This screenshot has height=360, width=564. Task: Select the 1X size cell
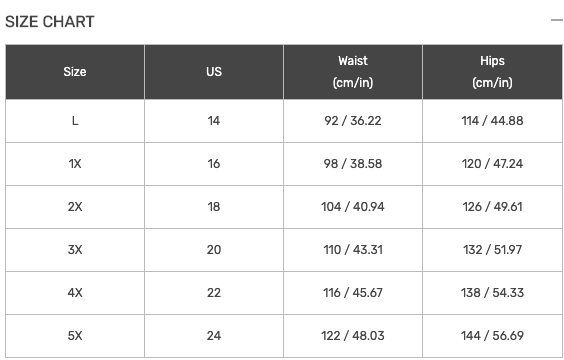75,164
